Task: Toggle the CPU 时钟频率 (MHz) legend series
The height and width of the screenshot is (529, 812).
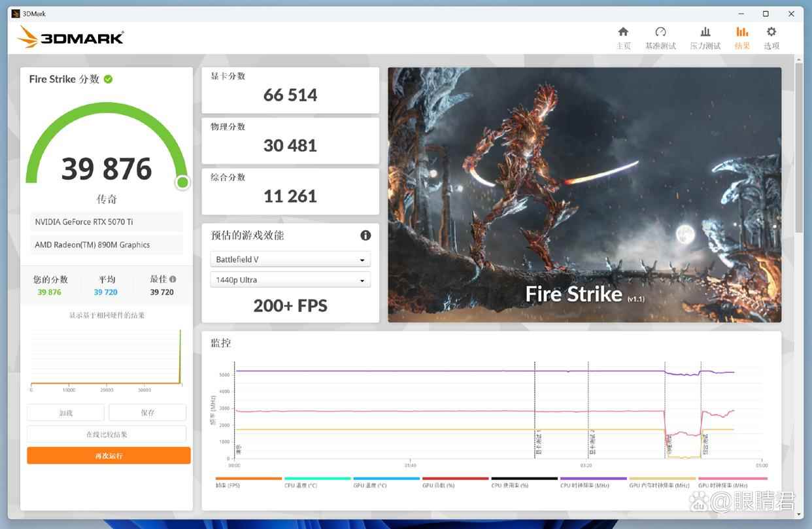Action: click(593, 483)
